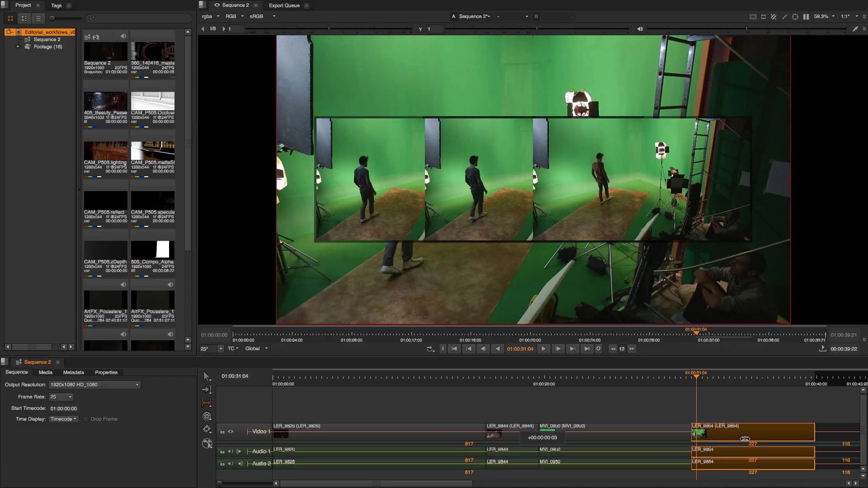Open the Export Queue tab
This screenshot has width=868, height=488.
(x=283, y=5)
